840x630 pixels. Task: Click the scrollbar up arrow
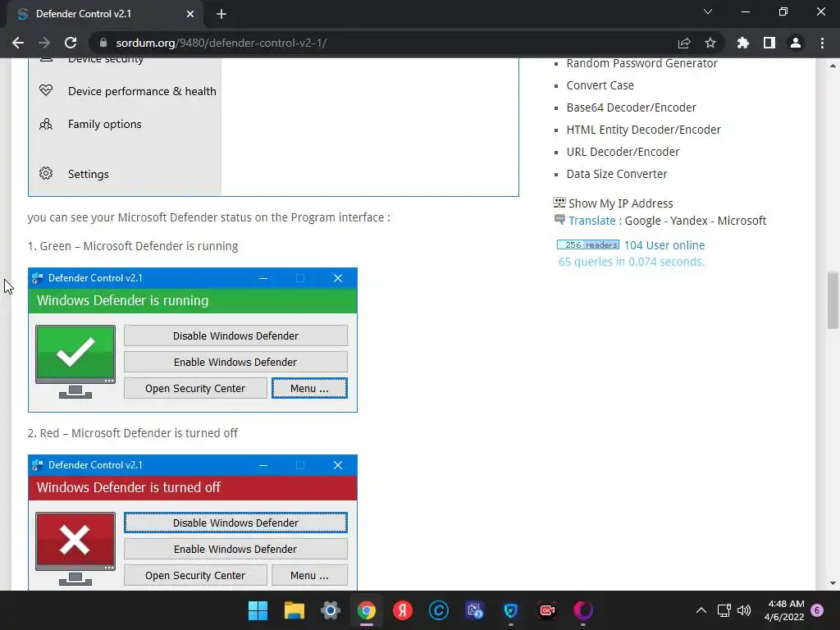click(x=833, y=66)
